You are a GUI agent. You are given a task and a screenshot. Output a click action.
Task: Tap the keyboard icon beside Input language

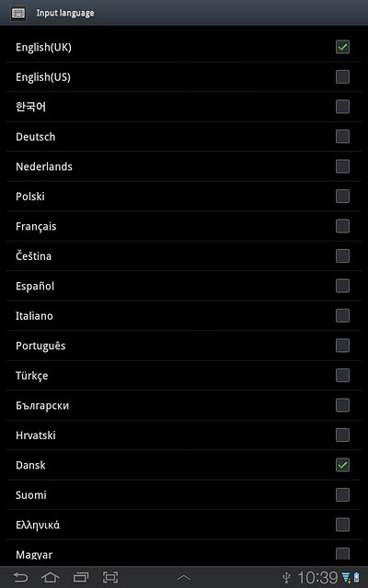click(18, 13)
